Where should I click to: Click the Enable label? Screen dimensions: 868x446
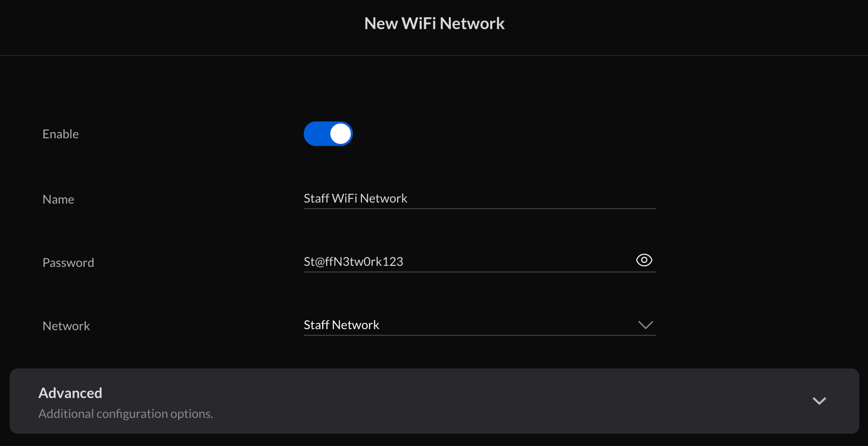[61, 134]
